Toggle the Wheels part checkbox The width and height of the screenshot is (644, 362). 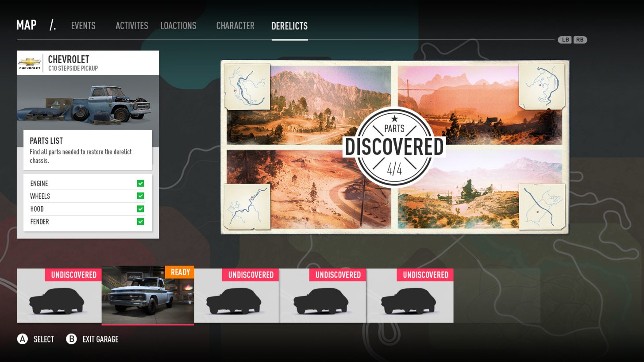coord(140,196)
